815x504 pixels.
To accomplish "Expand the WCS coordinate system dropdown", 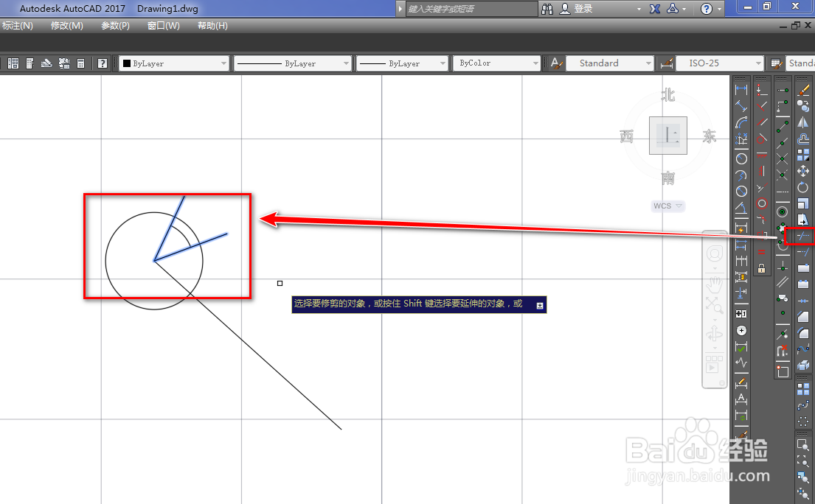I will tap(679, 206).
